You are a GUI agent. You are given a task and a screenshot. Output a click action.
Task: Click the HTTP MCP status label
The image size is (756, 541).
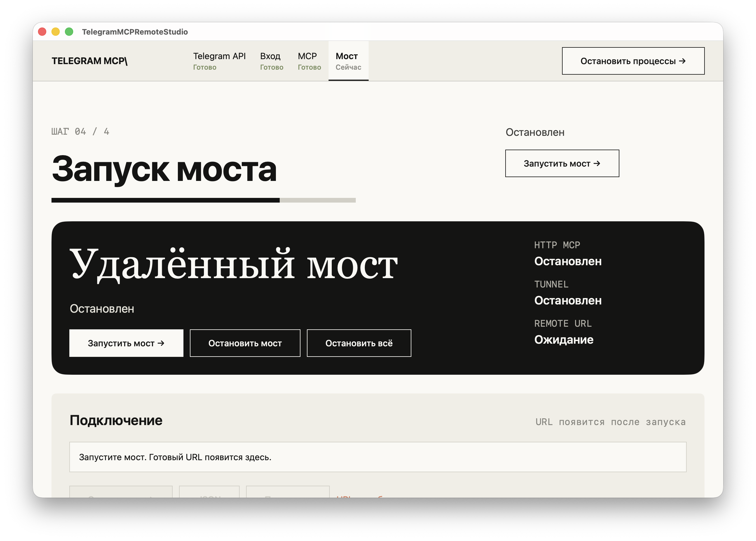point(557,245)
